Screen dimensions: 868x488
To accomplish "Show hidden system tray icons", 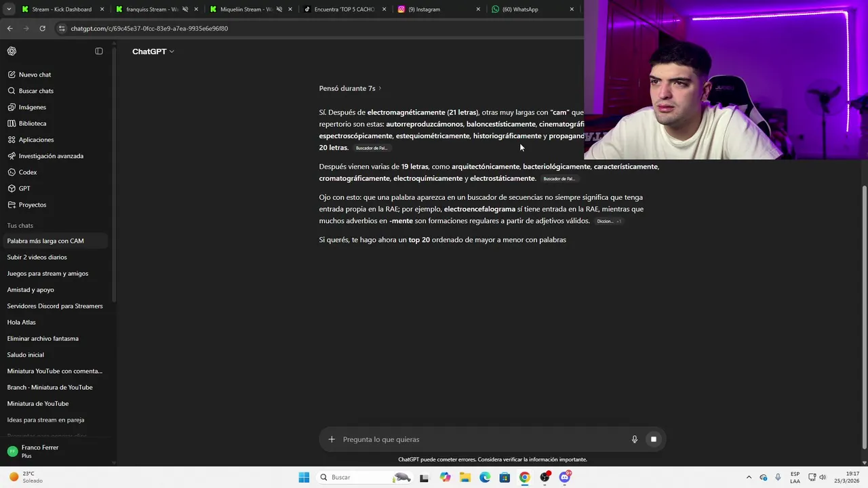I will tap(749, 477).
